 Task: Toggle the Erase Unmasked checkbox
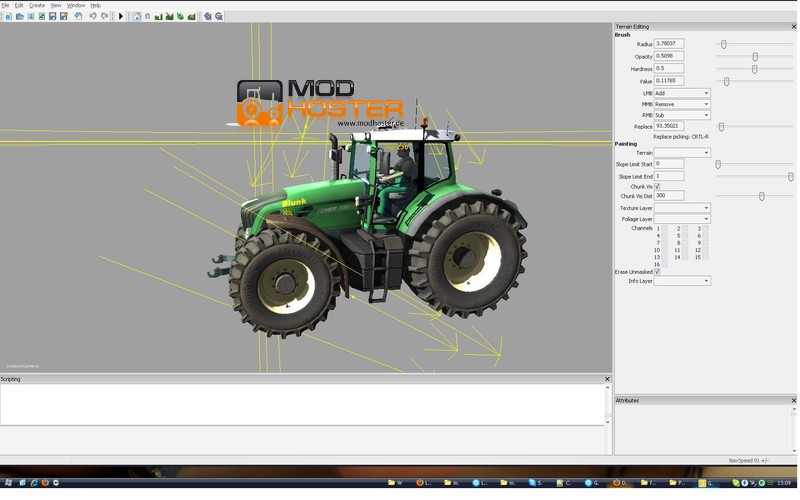coord(657,272)
